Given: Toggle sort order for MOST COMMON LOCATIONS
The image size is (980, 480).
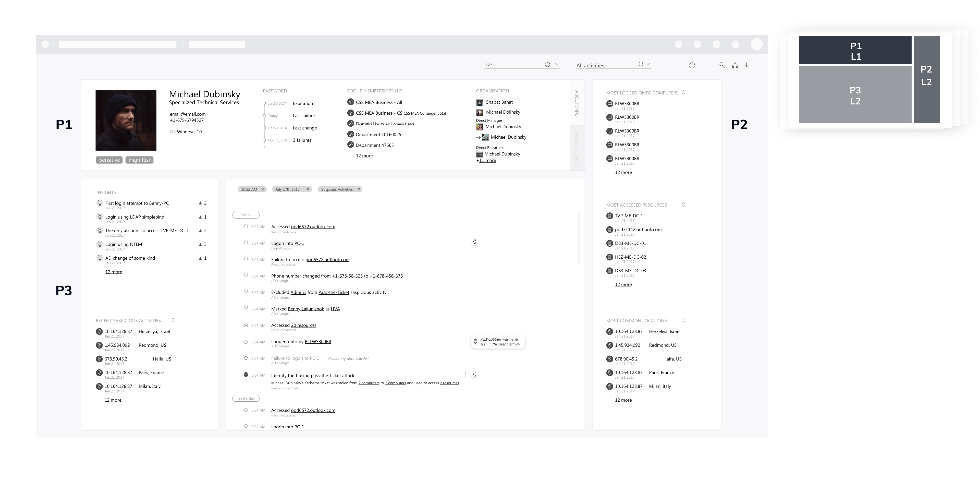Looking at the screenshot, I should point(683,320).
